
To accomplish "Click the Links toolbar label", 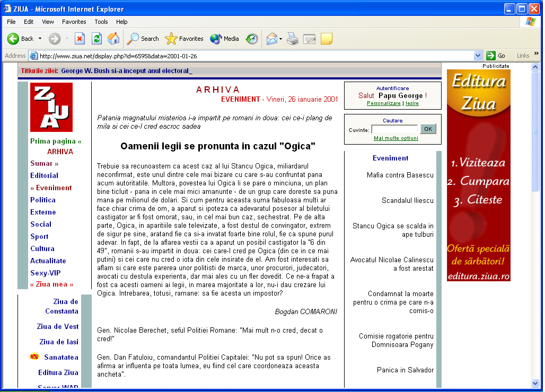I will click(523, 56).
